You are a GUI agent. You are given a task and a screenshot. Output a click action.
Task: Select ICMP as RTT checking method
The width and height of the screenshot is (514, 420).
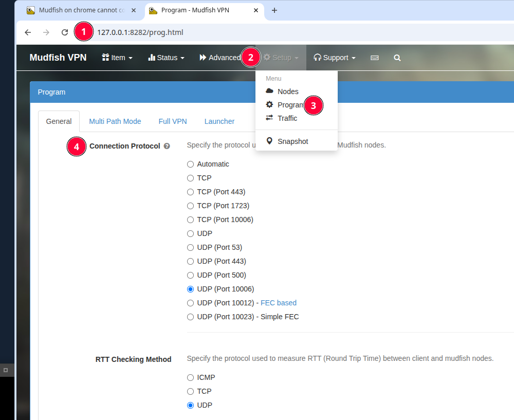pos(190,378)
